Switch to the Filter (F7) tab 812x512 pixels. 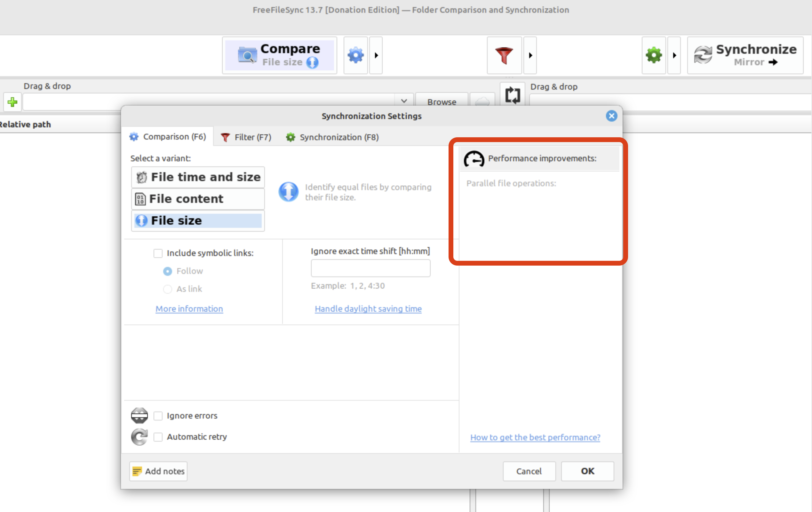(x=246, y=137)
